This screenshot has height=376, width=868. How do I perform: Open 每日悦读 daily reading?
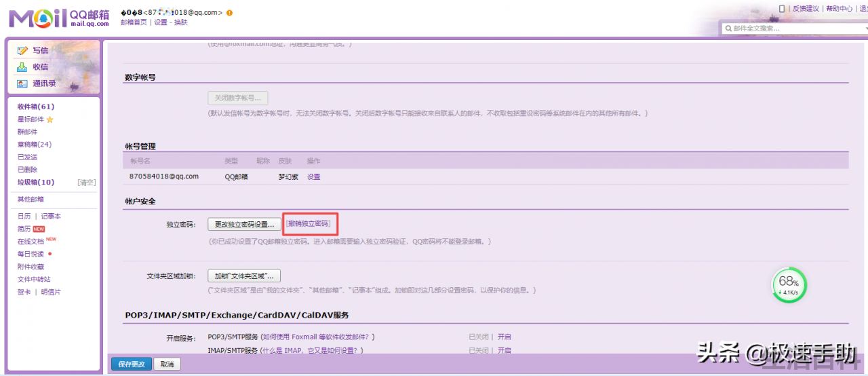tap(31, 254)
